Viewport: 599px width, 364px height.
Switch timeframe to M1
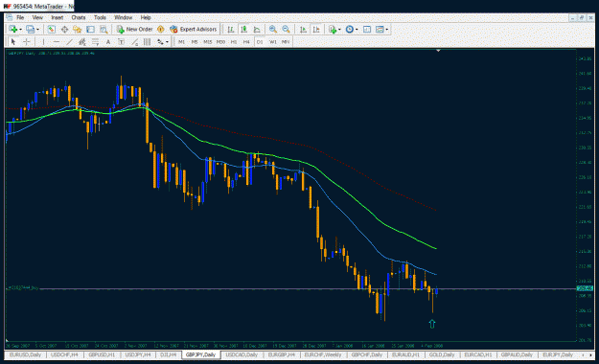click(x=181, y=41)
